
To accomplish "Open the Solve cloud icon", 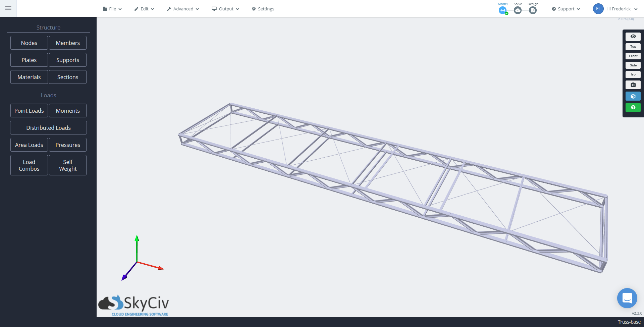I will click(x=518, y=10).
